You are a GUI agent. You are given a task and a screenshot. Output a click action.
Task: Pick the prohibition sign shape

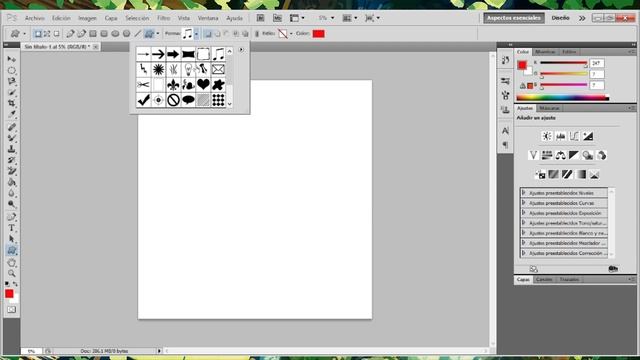pos(173,100)
